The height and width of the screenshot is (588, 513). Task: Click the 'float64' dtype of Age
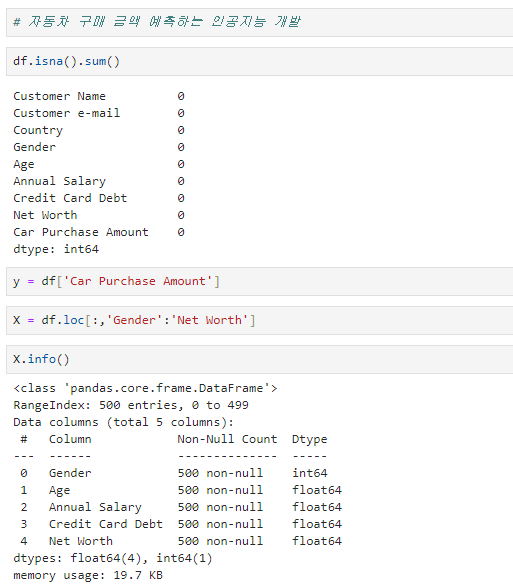point(317,490)
